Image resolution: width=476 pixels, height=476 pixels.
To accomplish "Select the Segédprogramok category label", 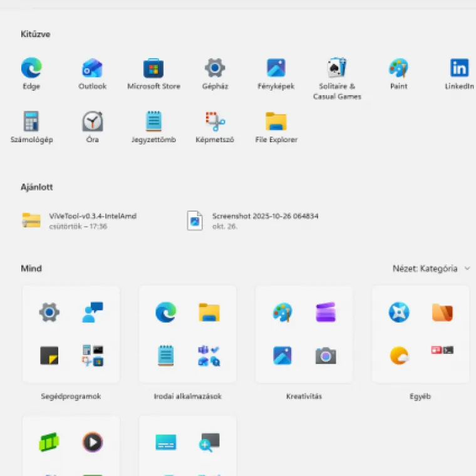I will pyautogui.click(x=71, y=396).
